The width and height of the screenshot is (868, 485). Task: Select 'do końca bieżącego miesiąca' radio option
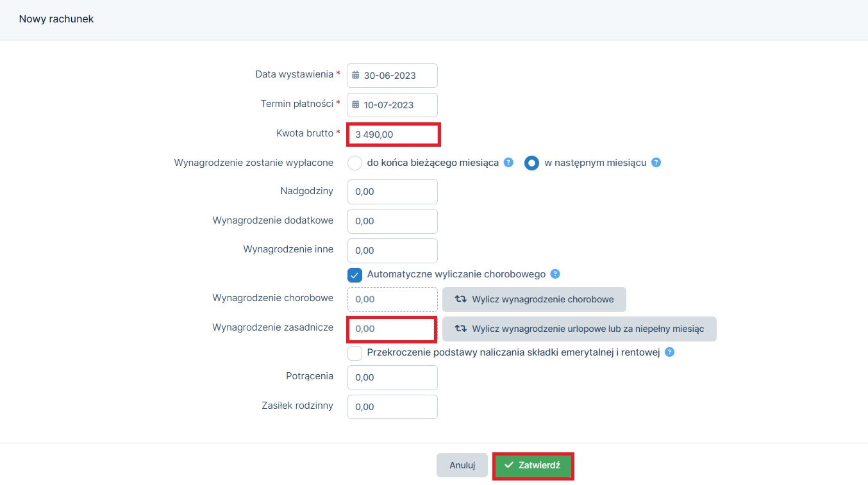(x=355, y=163)
